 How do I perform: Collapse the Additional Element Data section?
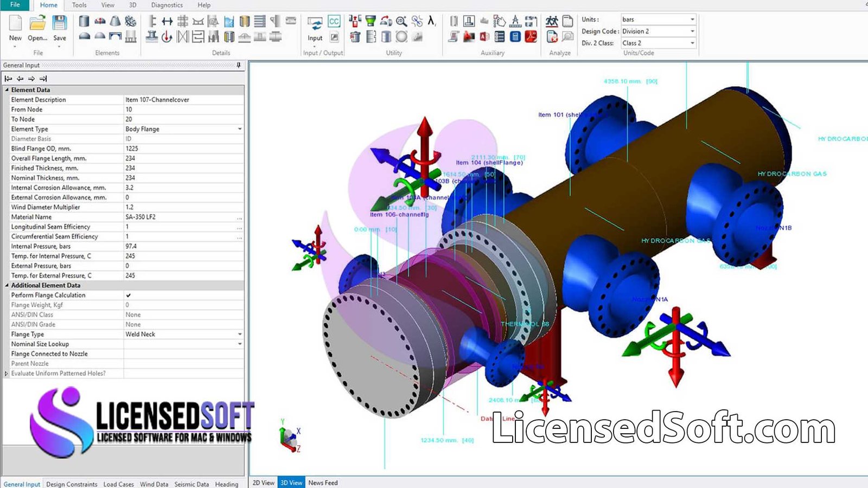tap(7, 285)
